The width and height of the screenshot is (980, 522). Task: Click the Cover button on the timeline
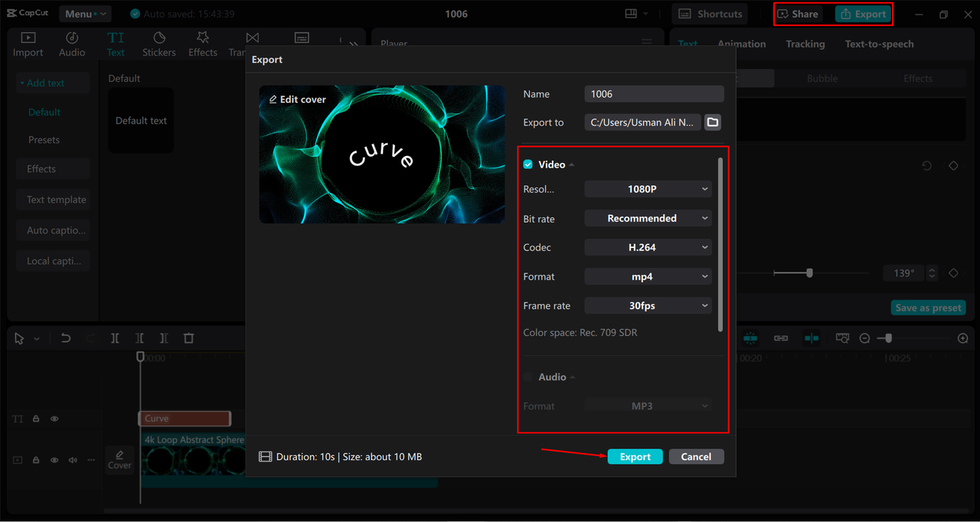coord(119,459)
